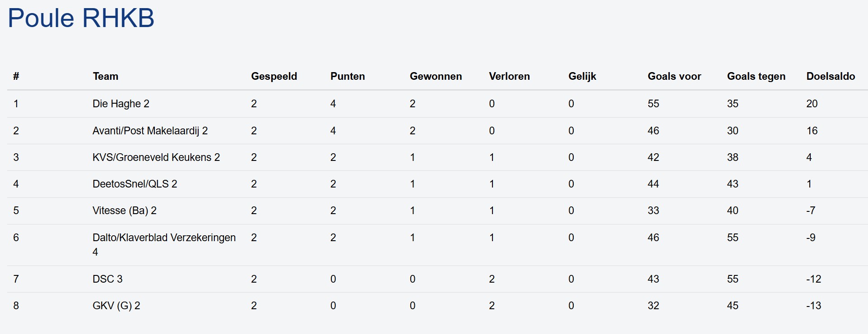The width and height of the screenshot is (868, 334).
Task: Select Dalto/Klaverblad Verzekeringen 4 team name
Action: click(x=164, y=238)
